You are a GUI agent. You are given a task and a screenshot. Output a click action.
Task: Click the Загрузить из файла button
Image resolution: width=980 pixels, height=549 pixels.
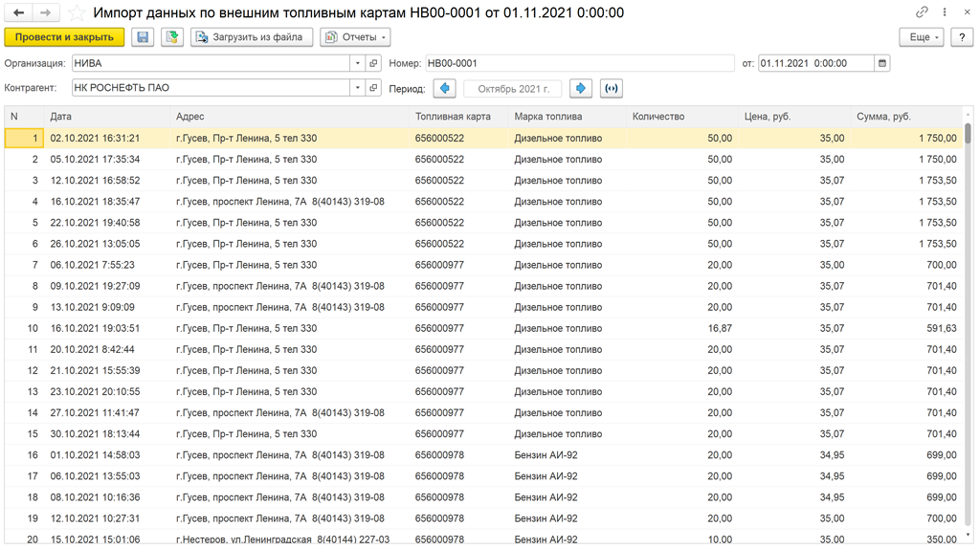point(252,37)
